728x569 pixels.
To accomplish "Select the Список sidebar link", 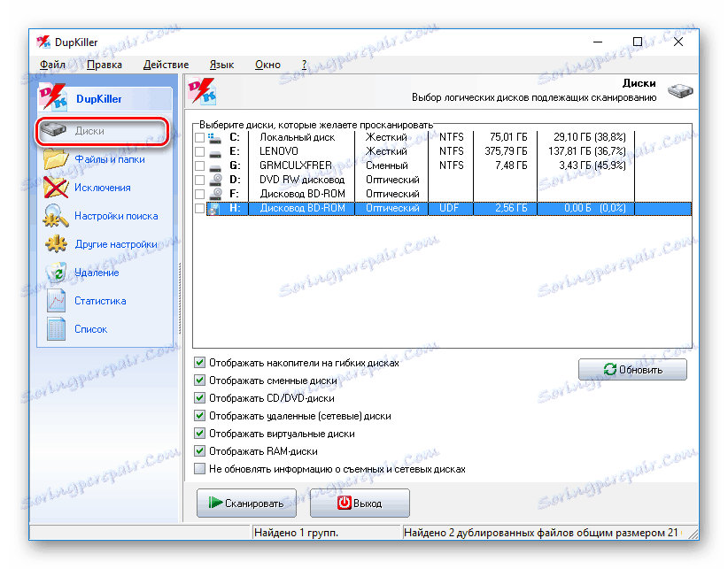I will point(90,329).
